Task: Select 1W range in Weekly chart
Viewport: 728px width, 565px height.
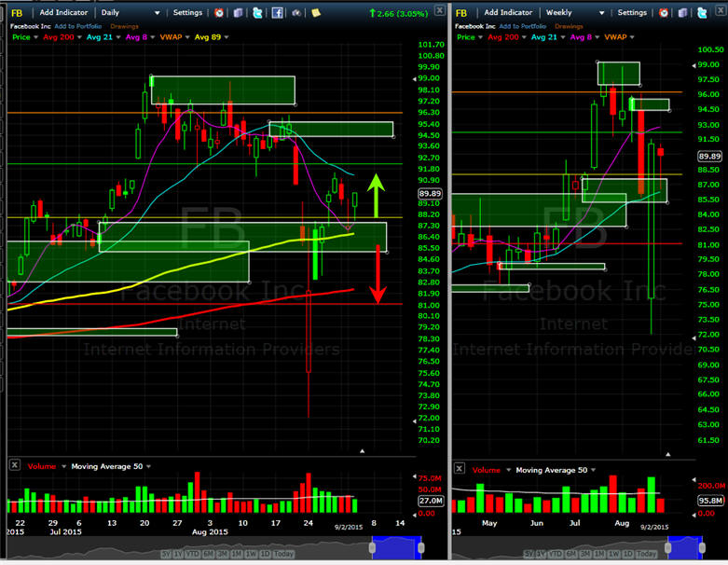Action: point(613,554)
